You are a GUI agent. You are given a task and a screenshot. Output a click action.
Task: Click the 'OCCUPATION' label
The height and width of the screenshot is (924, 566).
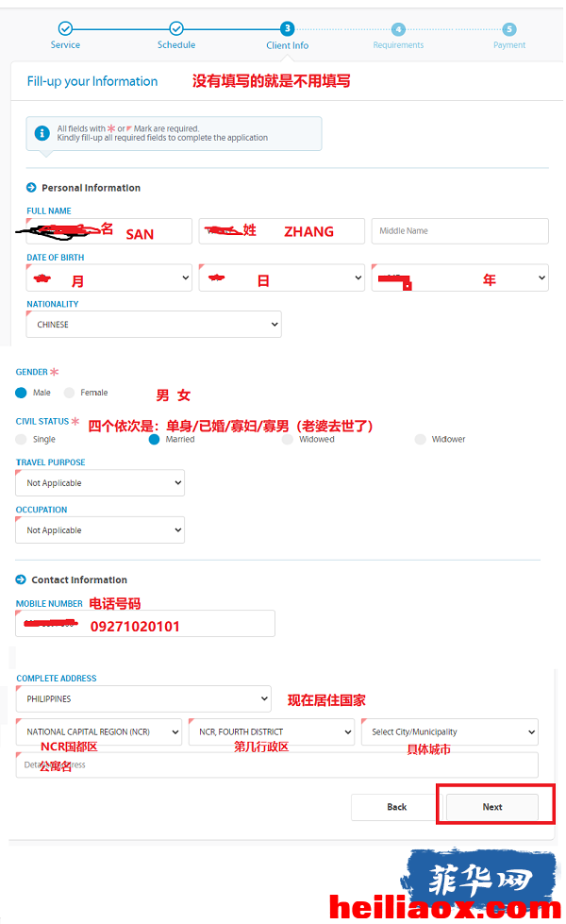coord(42,510)
